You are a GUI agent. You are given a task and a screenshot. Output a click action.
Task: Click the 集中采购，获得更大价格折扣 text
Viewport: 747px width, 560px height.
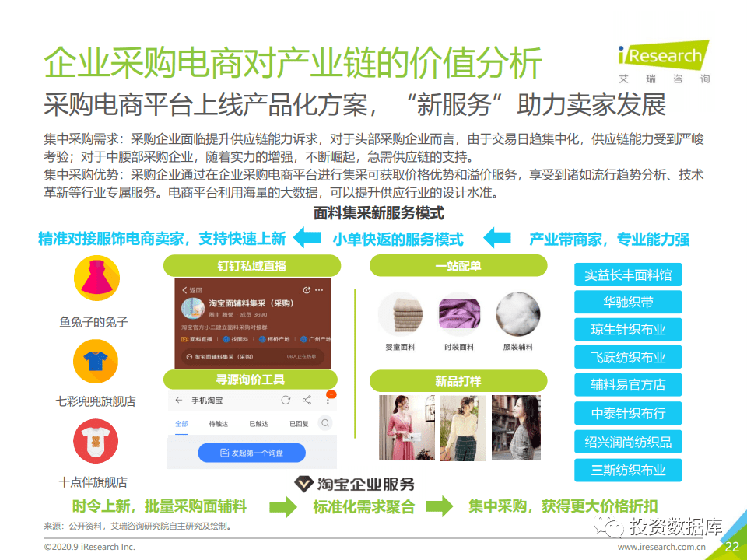[563, 506]
